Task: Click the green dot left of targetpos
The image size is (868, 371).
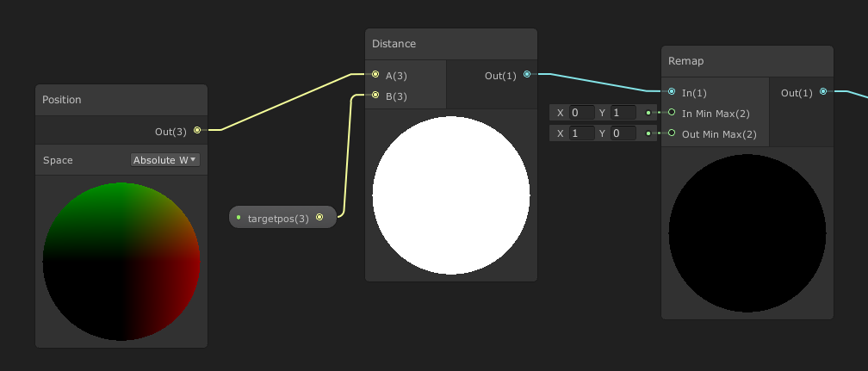Action: click(x=239, y=218)
